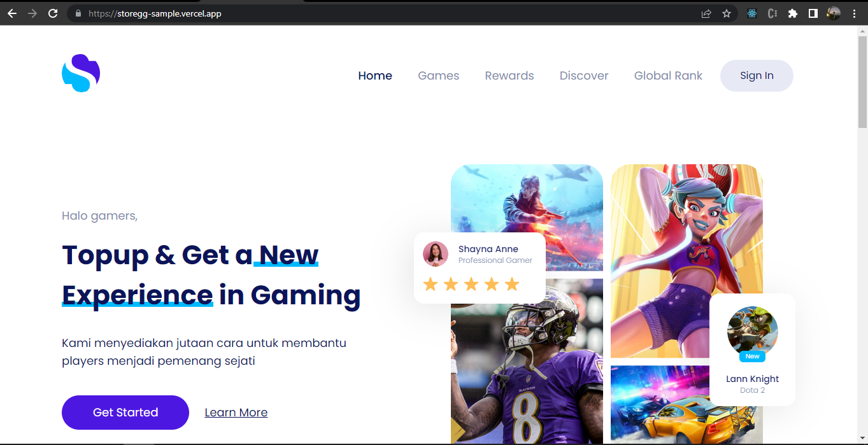Select Discover in the navigation bar
The width and height of the screenshot is (868, 445).
584,76
